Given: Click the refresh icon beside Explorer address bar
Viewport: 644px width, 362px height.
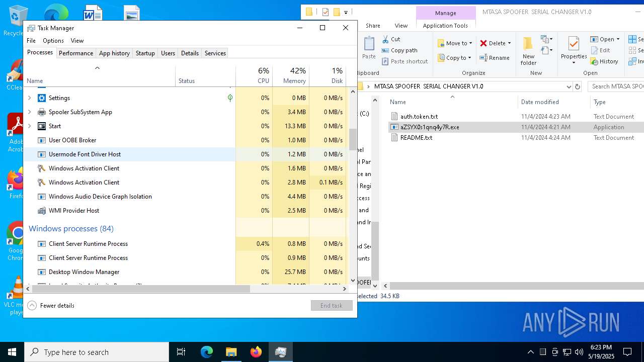Looking at the screenshot, I should pos(578,86).
